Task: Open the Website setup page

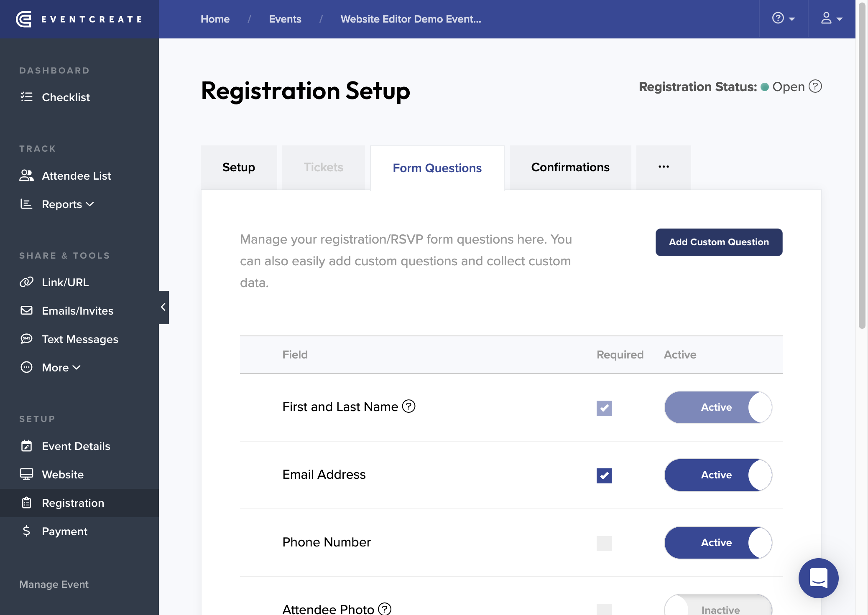Action: tap(51, 475)
